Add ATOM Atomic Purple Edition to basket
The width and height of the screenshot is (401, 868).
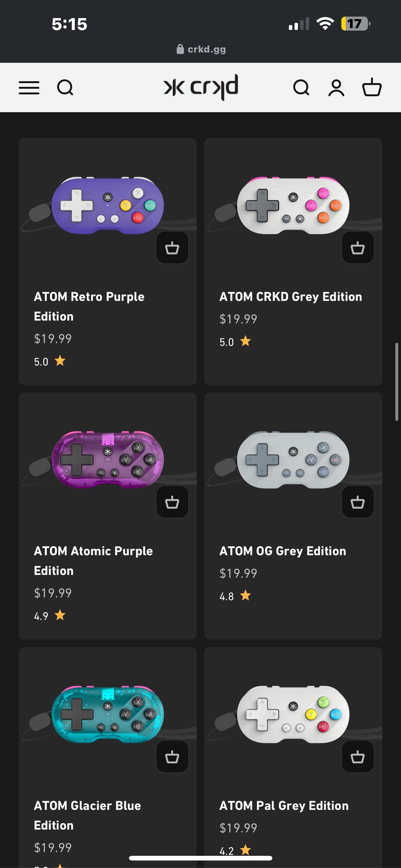[172, 502]
